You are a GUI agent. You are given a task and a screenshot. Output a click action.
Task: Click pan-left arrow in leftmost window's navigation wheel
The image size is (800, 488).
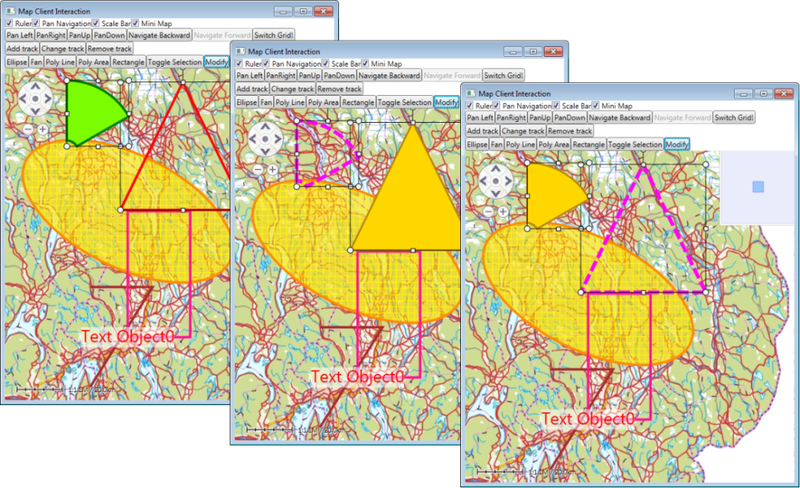(23, 99)
